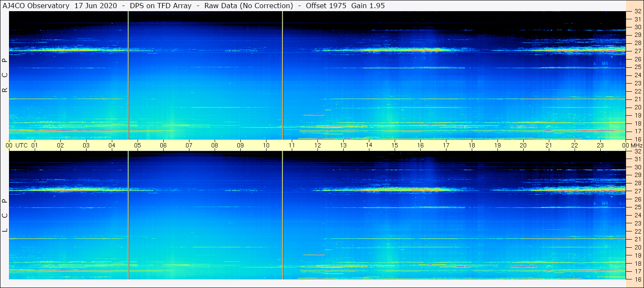Click the '00 MHz' label ending the time axis

click(x=632, y=145)
